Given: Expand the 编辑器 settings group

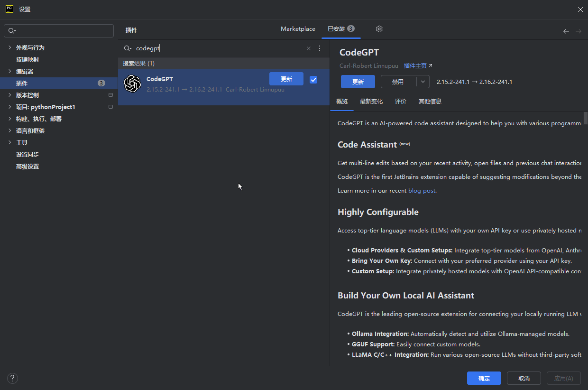Looking at the screenshot, I should pyautogui.click(x=9, y=71).
